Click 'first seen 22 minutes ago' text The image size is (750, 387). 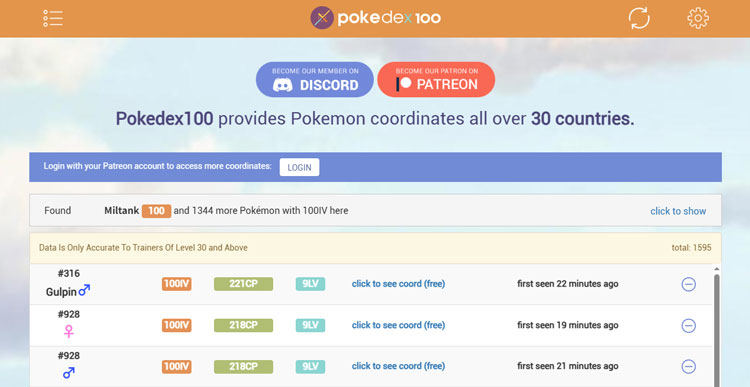coord(568,284)
